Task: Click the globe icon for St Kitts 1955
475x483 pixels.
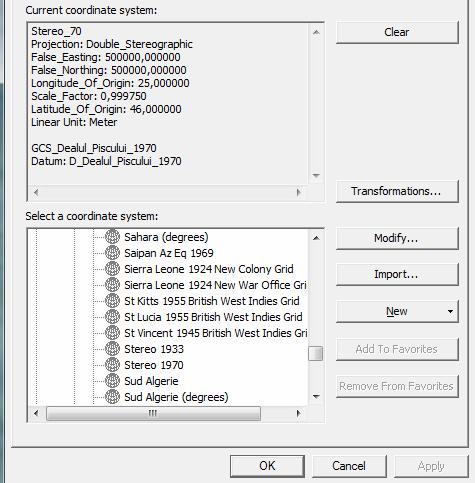Action: tap(112, 301)
